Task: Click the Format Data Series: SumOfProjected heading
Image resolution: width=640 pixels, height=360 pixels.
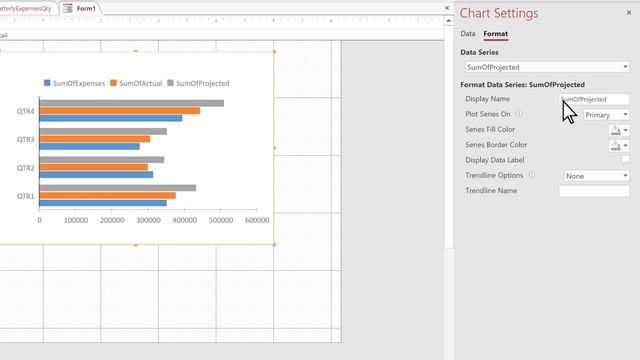Action: [522, 84]
